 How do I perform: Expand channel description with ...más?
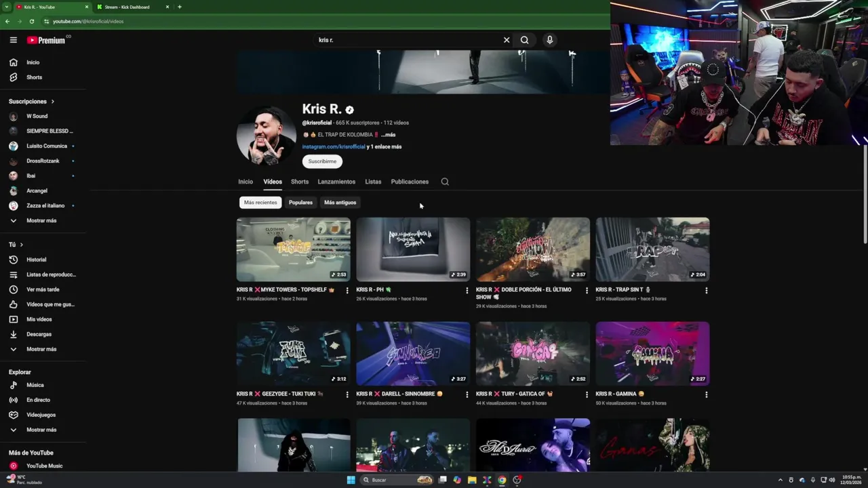[x=388, y=135]
